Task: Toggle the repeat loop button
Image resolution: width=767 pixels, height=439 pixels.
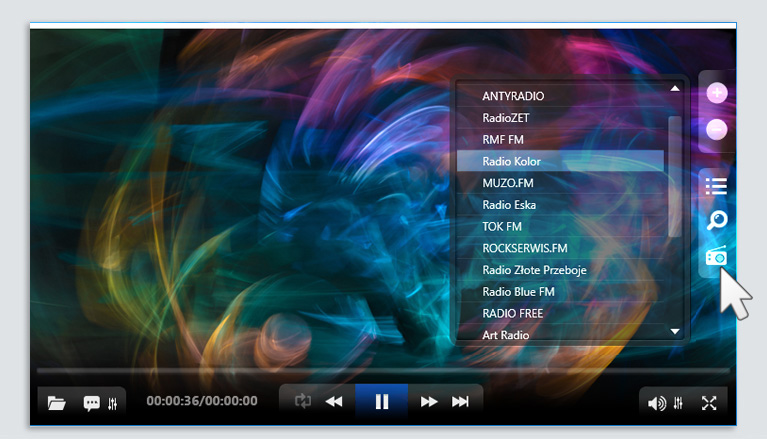Action: click(x=303, y=401)
